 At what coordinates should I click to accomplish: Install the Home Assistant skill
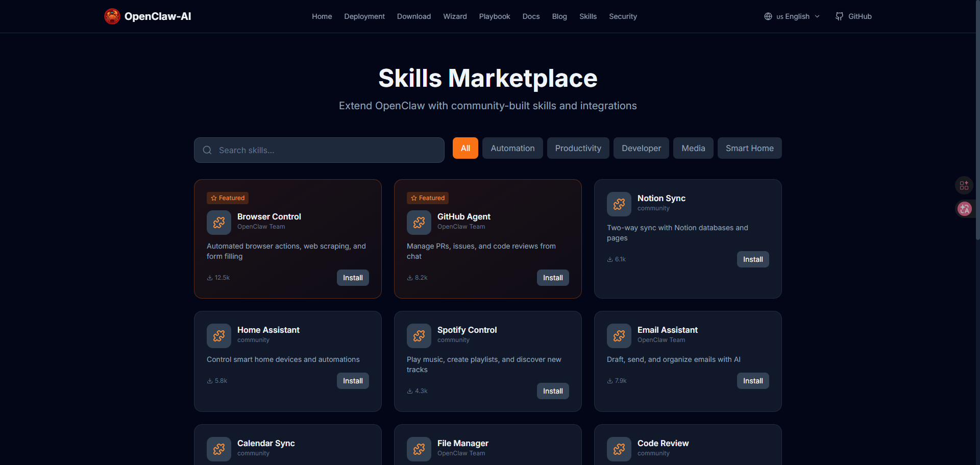[353, 381]
